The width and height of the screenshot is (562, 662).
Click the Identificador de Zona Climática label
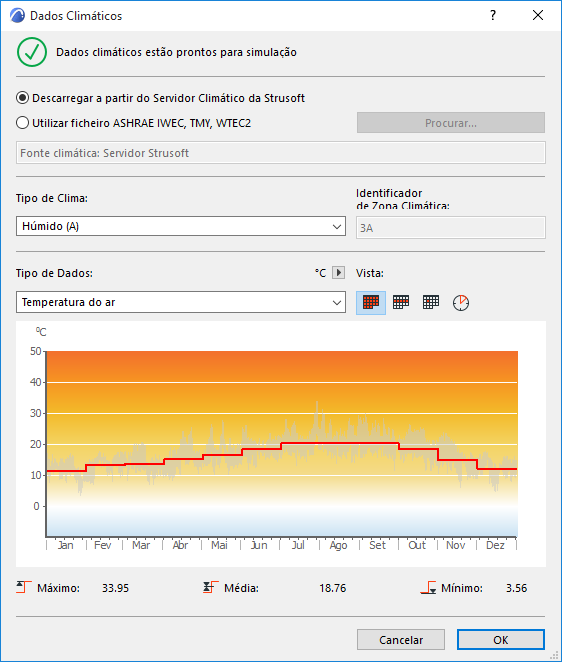[x=402, y=200]
